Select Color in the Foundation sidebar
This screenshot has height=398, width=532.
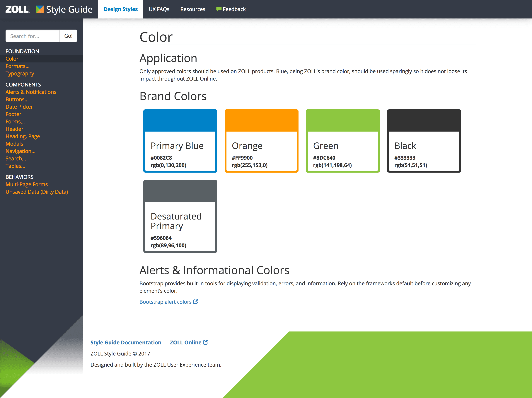pos(12,59)
